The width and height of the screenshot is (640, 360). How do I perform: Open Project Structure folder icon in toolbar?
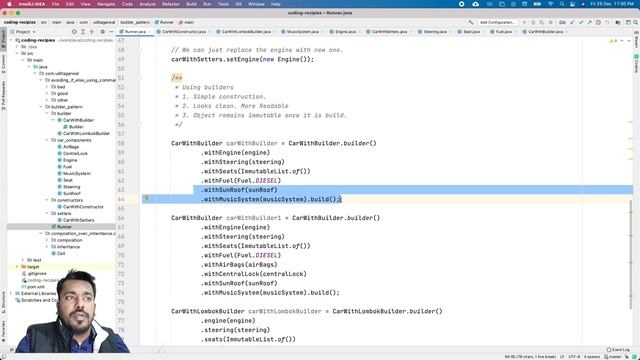point(618,22)
